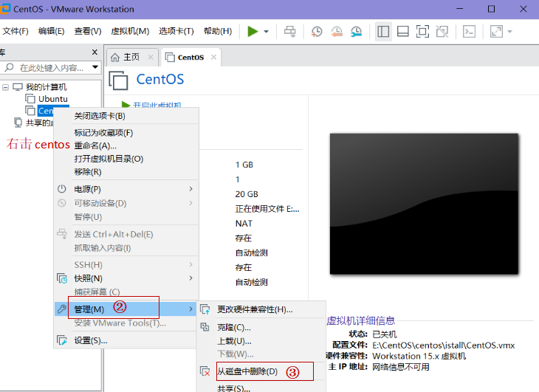The width and height of the screenshot is (539, 392).
Task: Take a snapshot with the clock-plus icon
Action: coord(317,31)
